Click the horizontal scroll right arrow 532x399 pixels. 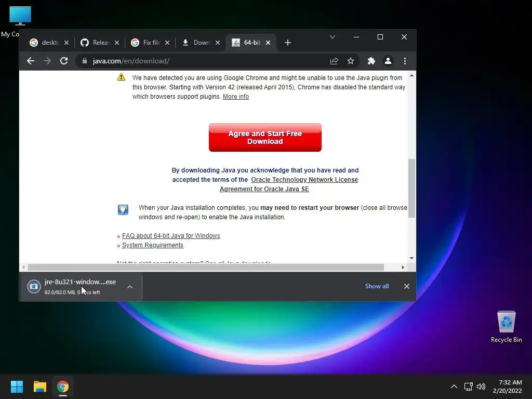click(x=403, y=268)
